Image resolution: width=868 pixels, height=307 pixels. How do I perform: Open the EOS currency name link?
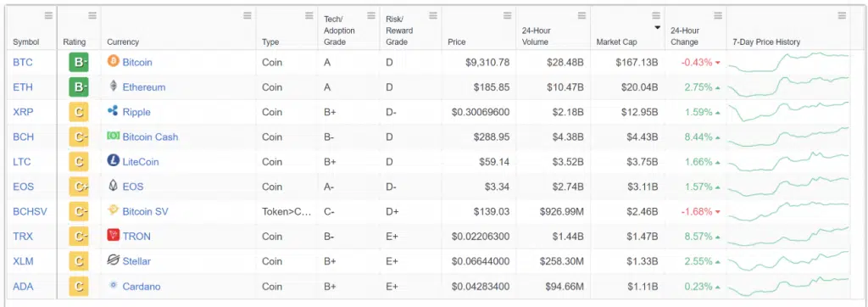click(133, 187)
